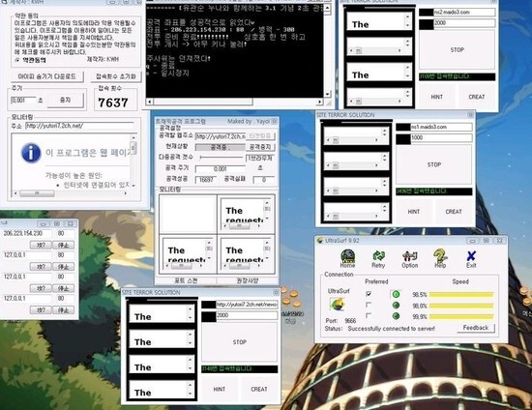Click HINT in the ns2.maido3.com window
Screen dimensions: 532x410
[436, 97]
